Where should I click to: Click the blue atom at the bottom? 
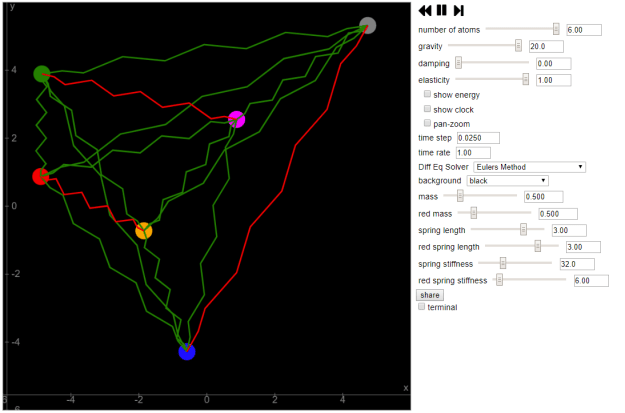coord(186,351)
